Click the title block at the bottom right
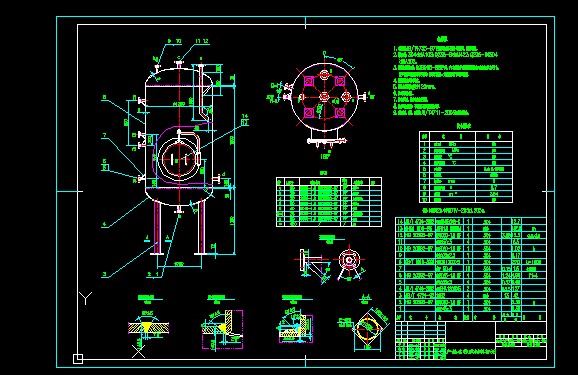 [x=471, y=340]
